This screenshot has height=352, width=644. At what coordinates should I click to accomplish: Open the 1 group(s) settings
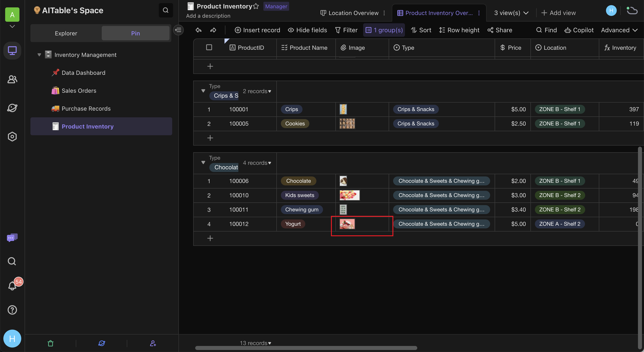click(384, 30)
